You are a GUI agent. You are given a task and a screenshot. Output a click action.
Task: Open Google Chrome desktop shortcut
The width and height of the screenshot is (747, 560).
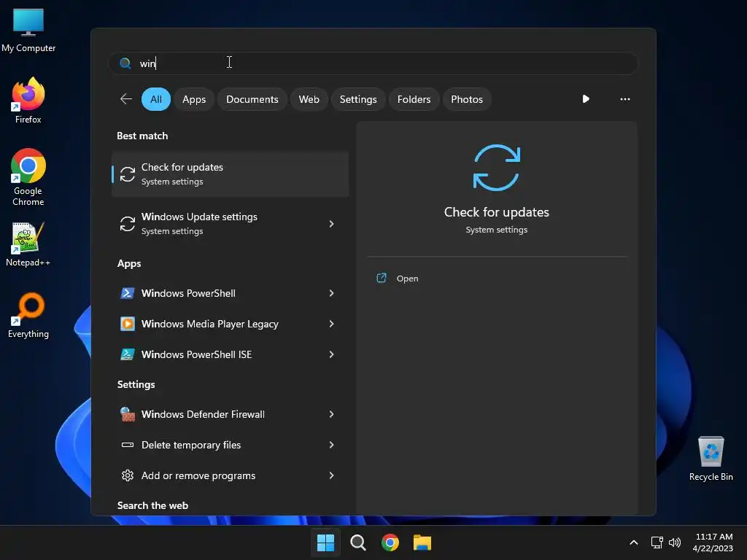coord(28,177)
